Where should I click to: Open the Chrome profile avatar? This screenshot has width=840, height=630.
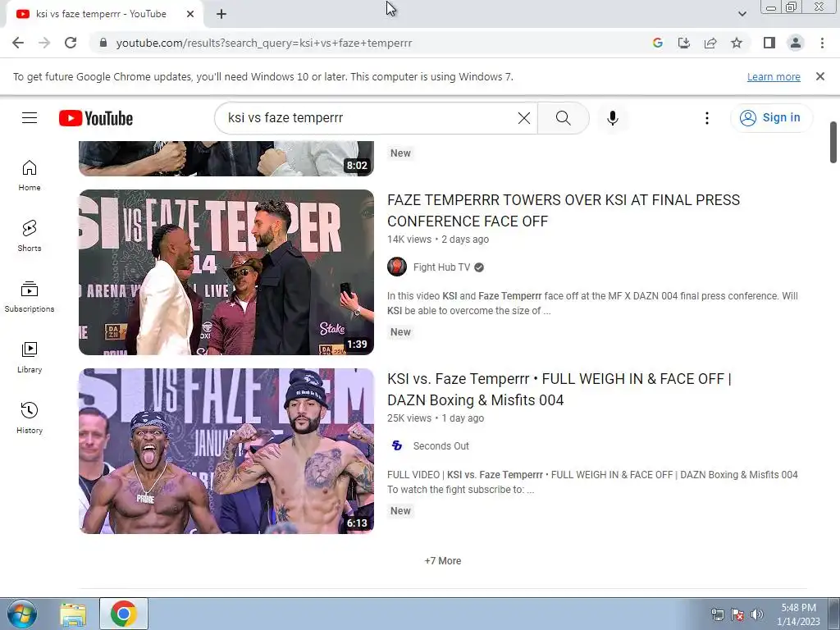click(796, 43)
